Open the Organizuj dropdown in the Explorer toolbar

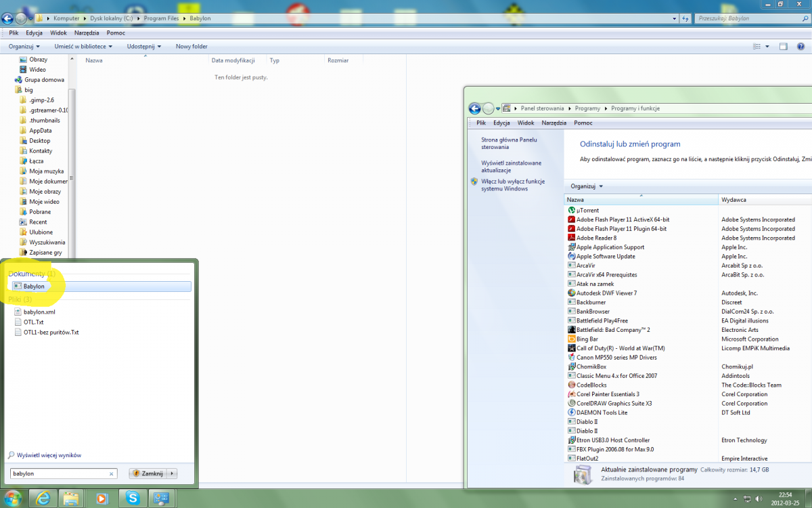tap(24, 47)
